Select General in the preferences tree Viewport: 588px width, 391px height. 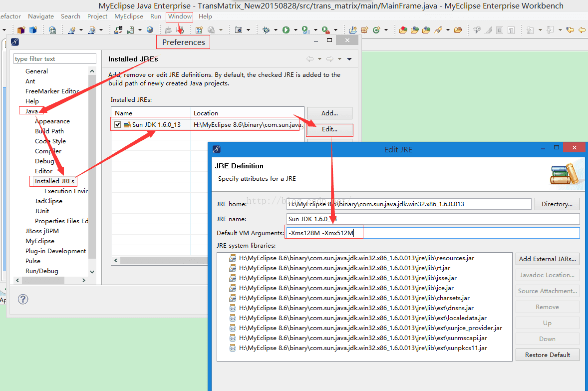pyautogui.click(x=37, y=71)
